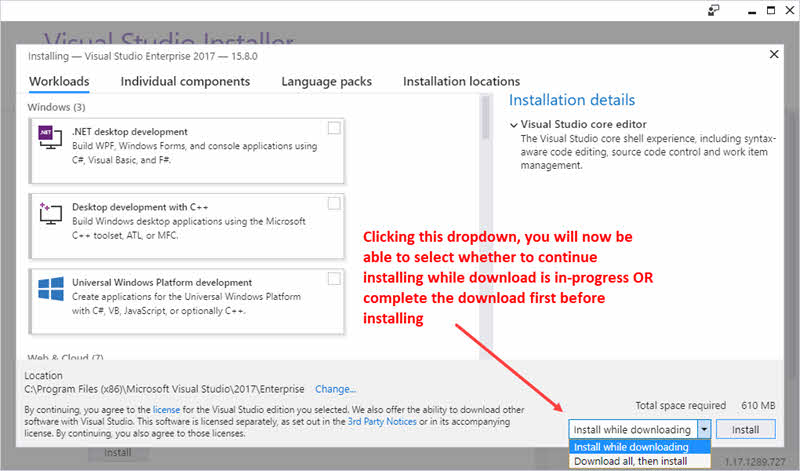The width and height of the screenshot is (800, 471).
Task: Click the 'Installing — Visual Studio Enterprise 2017' title
Action: point(143,56)
